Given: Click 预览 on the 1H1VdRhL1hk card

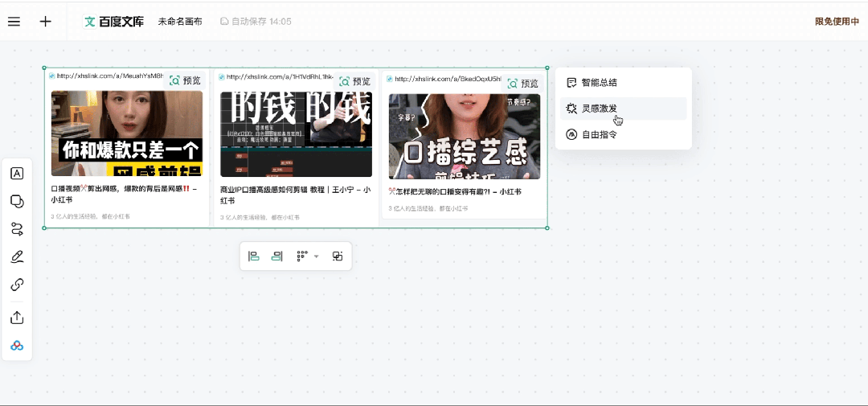Looking at the screenshot, I should 355,81.
